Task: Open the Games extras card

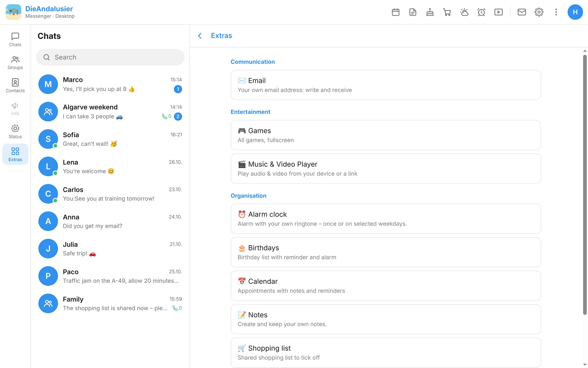Action: point(386,135)
